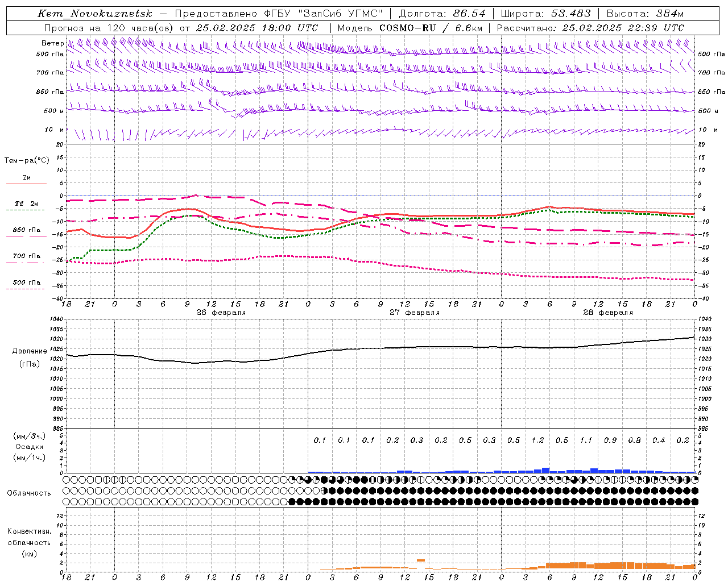Click the "26 февраля" date label
This screenshot has height=582, width=728.
coord(221,313)
